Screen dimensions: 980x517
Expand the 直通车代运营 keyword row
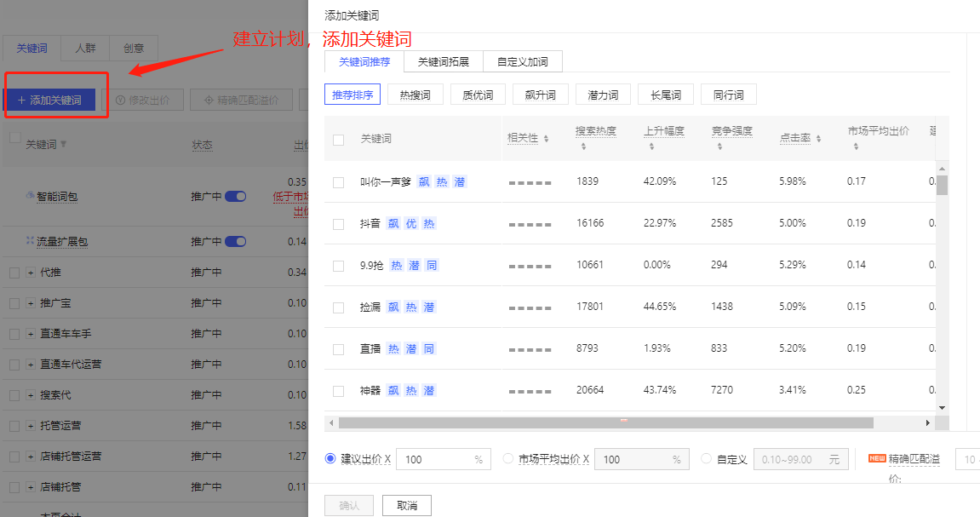point(30,365)
